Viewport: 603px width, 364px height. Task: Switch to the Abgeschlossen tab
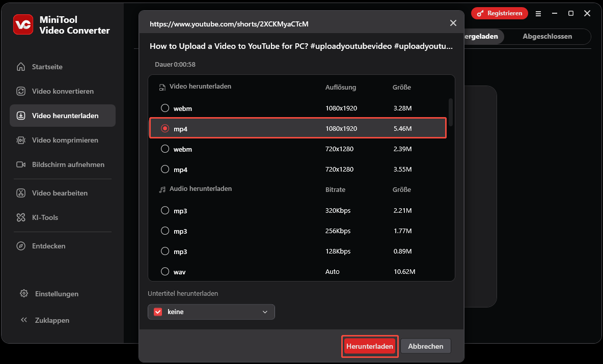click(547, 36)
